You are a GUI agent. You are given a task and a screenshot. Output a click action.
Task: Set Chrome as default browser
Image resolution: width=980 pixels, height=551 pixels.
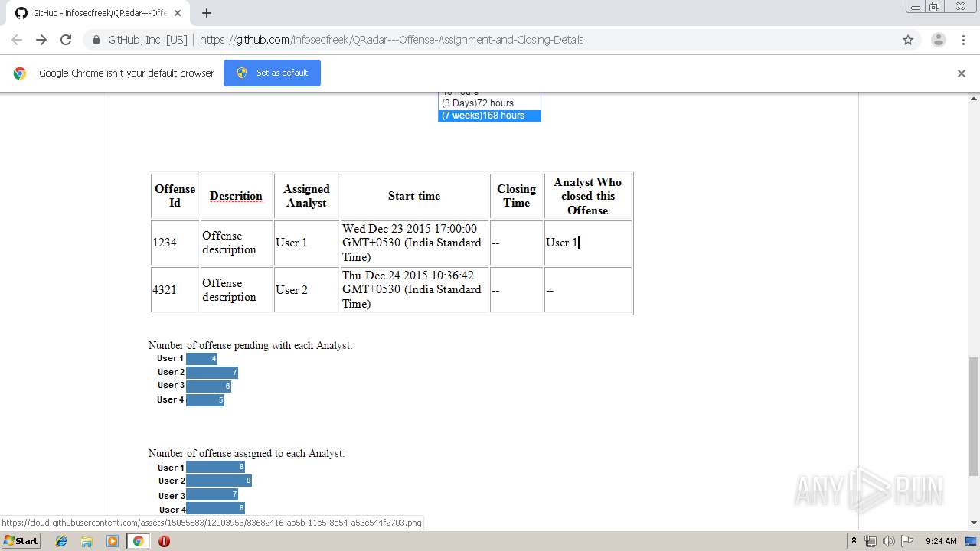tap(272, 73)
